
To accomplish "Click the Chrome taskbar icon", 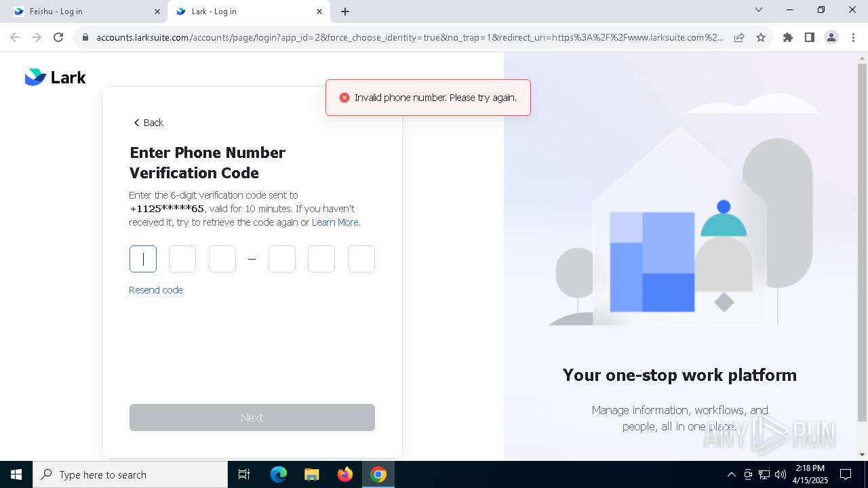I will coord(378,474).
